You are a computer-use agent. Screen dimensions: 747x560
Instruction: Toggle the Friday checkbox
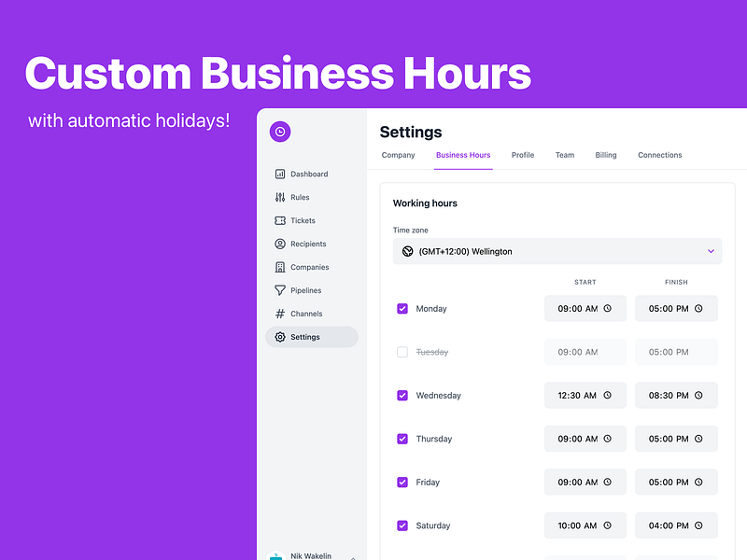tap(402, 482)
